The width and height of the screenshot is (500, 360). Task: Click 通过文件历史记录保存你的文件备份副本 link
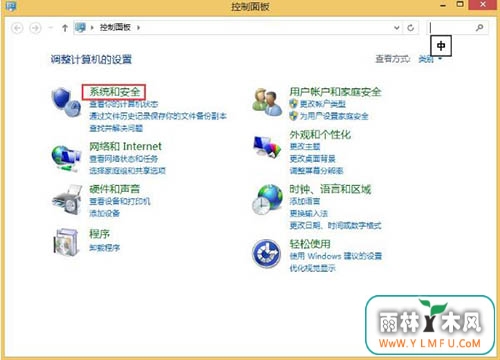pos(158,116)
